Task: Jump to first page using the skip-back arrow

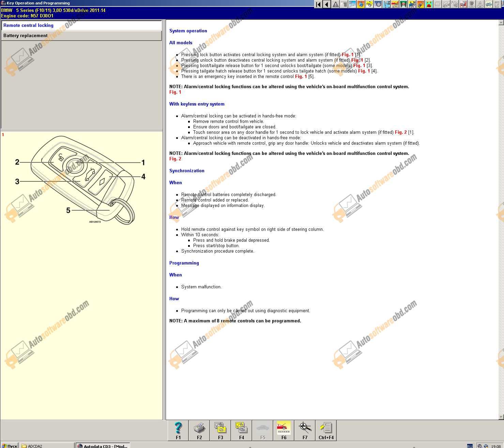Action: pyautogui.click(x=318, y=4)
